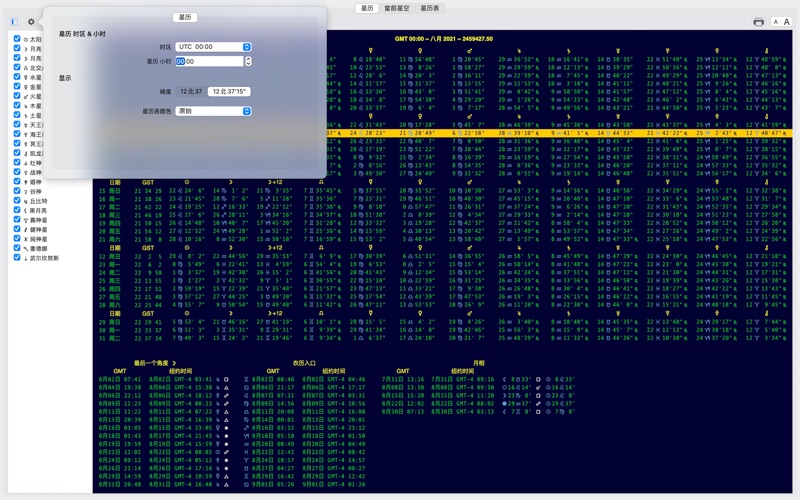Uncheck the 太阳 checkbox
This screenshot has width=800, height=500.
tap(17, 40)
